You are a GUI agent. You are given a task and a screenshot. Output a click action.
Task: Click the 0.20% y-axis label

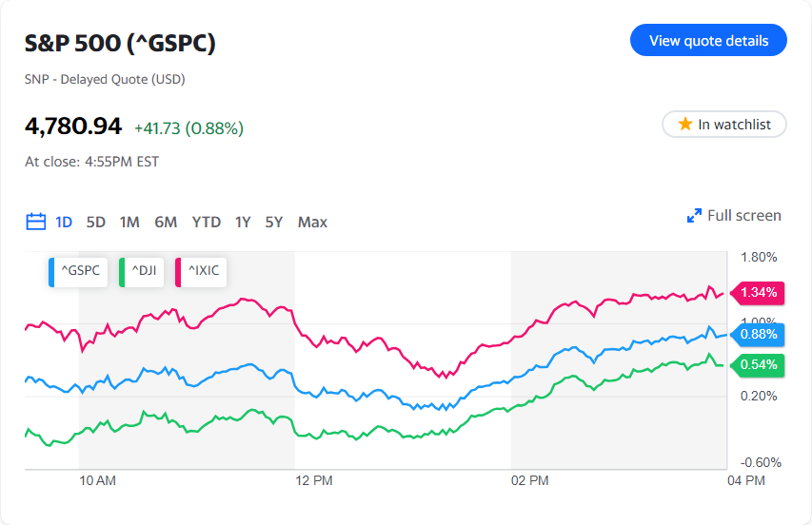759,397
